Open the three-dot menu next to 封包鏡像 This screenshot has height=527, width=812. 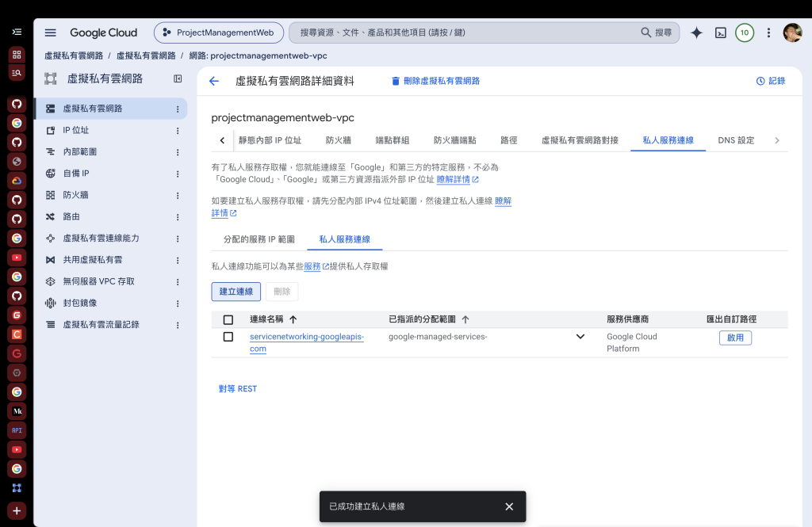(x=178, y=304)
